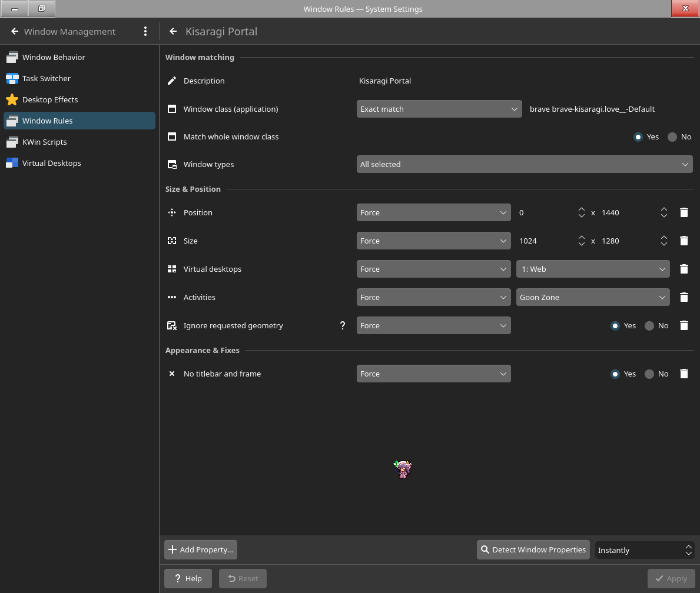700x593 pixels.
Task: Open the Size Force dropdown
Action: (x=433, y=241)
